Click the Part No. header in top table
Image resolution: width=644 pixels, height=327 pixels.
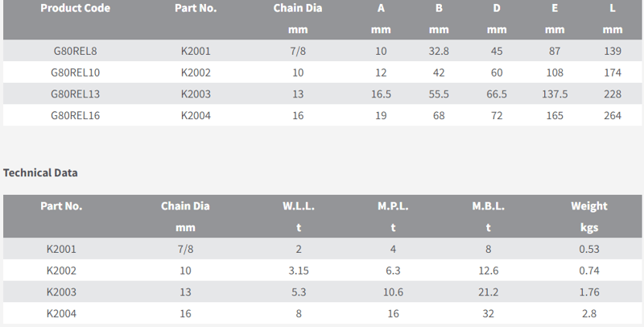196,9
